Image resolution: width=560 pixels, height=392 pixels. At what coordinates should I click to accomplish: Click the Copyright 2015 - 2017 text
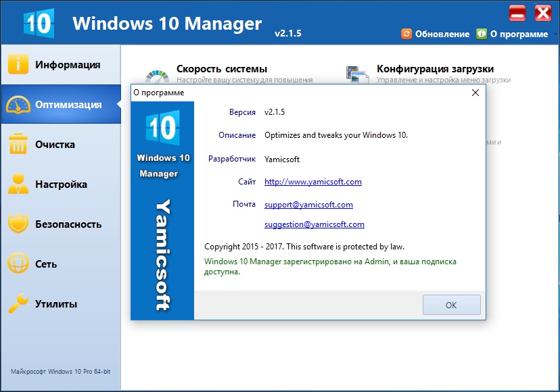pos(304,247)
